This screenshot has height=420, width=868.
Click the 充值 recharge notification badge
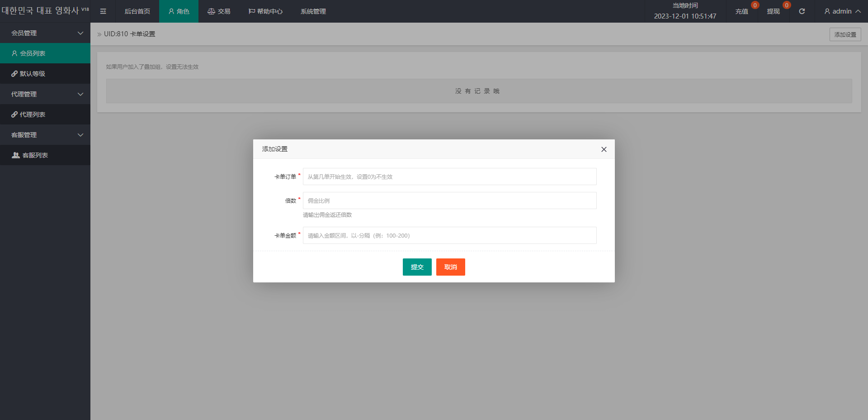[x=755, y=5]
